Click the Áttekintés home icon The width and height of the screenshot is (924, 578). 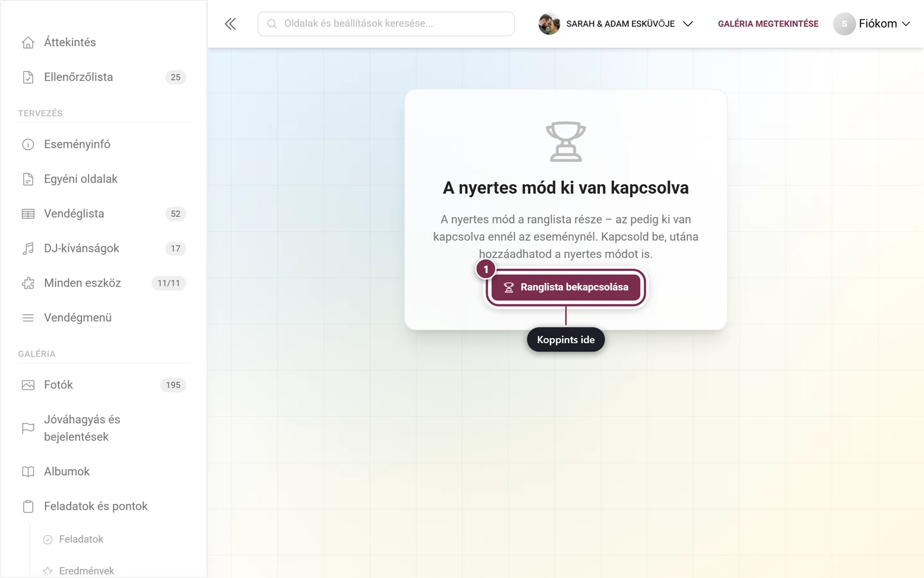[x=28, y=42]
